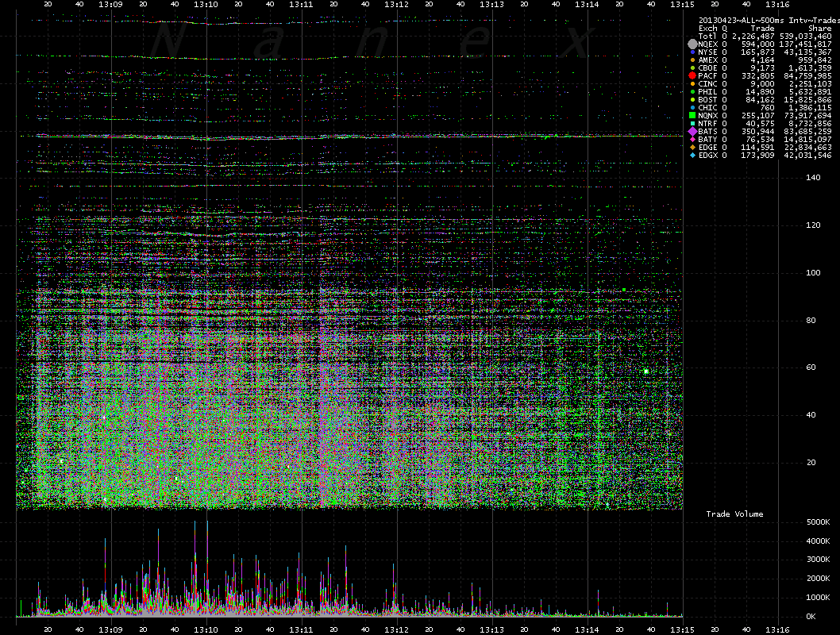Click the red PACF legend marker
Screen dimensions: 840x635
tap(692, 76)
